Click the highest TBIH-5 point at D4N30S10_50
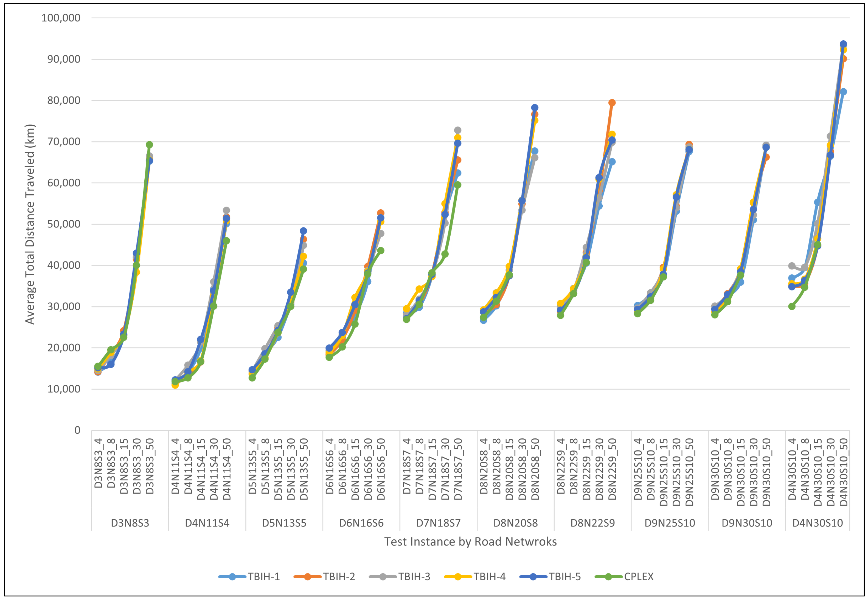The height and width of the screenshot is (600, 868). click(x=843, y=44)
